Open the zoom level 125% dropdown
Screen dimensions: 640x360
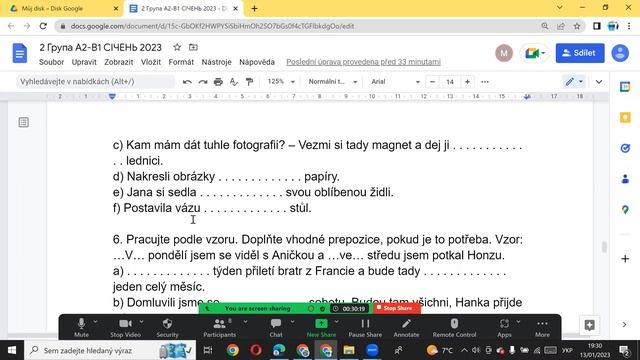(x=281, y=82)
